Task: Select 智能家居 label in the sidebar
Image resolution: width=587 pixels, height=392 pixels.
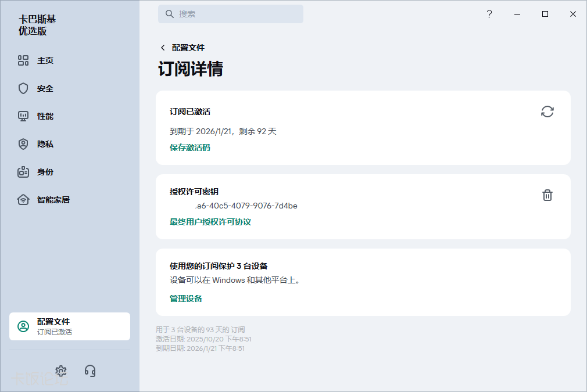Action: 53,200
